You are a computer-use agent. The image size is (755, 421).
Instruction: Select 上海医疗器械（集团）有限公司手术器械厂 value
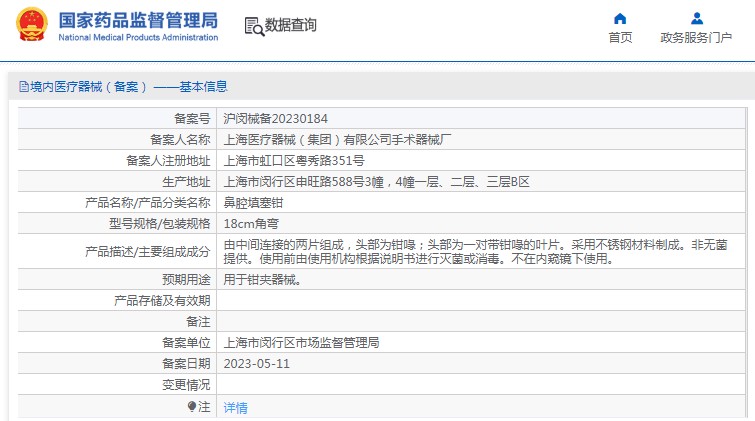pos(338,140)
